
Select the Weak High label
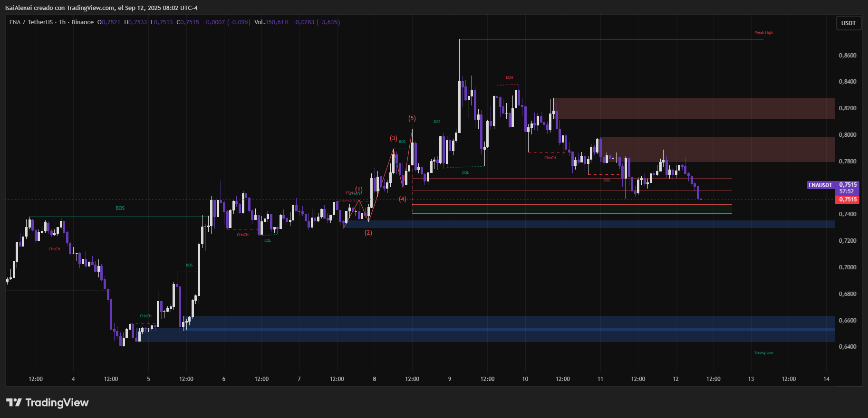[x=763, y=33]
